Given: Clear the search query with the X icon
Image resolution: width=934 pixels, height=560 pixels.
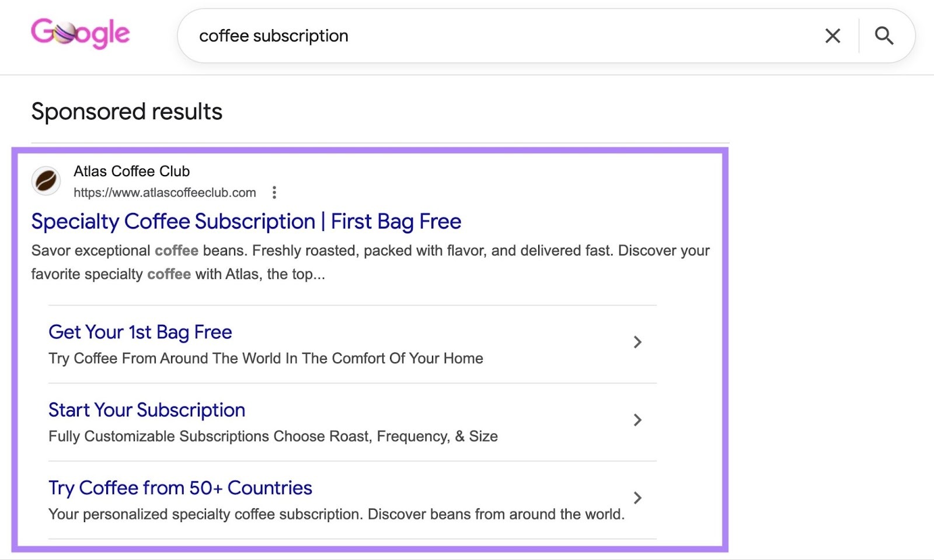Looking at the screenshot, I should (832, 36).
